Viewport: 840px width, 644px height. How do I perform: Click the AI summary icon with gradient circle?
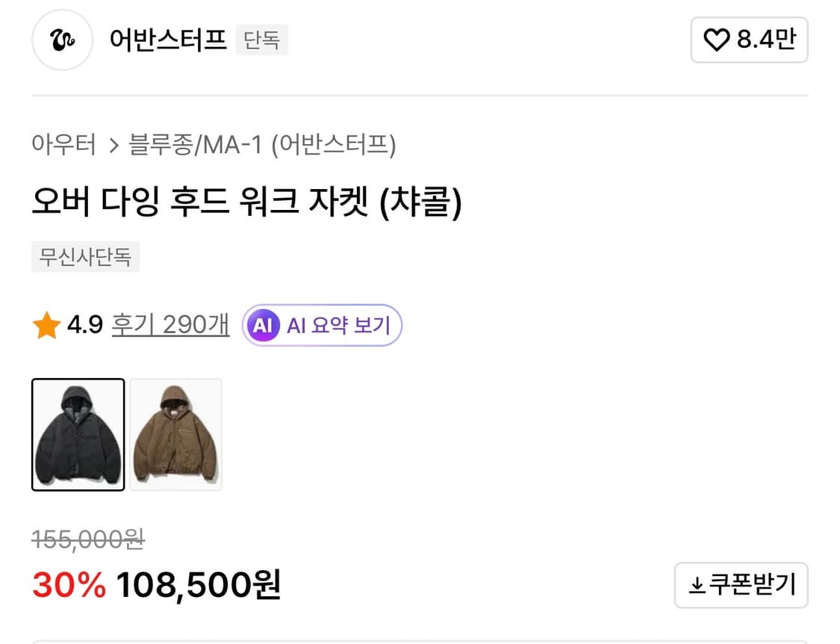(262, 325)
